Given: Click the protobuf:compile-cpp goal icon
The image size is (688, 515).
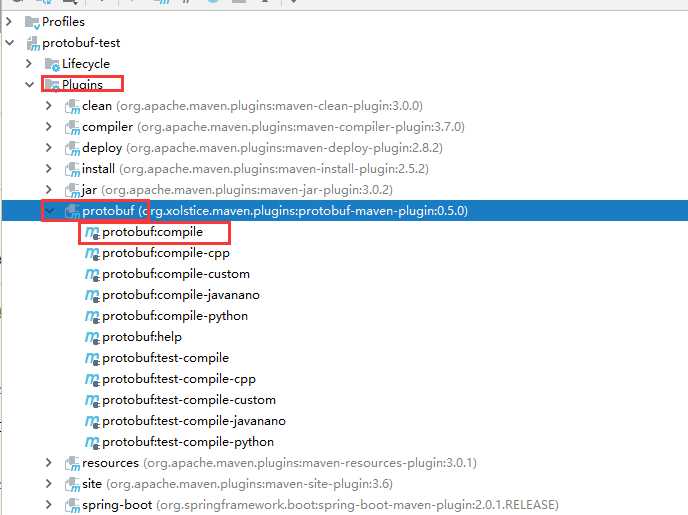Looking at the screenshot, I should (x=92, y=254).
